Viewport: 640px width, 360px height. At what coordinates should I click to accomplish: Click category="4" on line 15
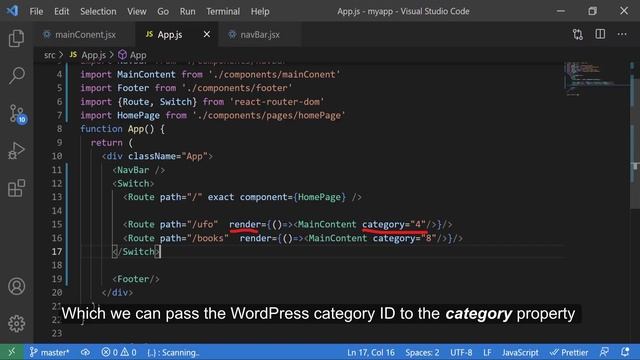pos(394,224)
